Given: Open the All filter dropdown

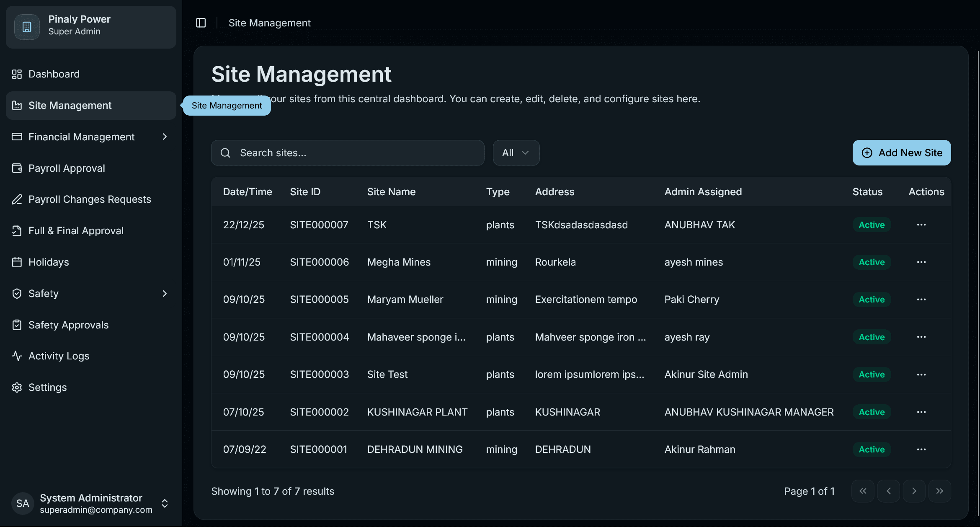Looking at the screenshot, I should [516, 153].
